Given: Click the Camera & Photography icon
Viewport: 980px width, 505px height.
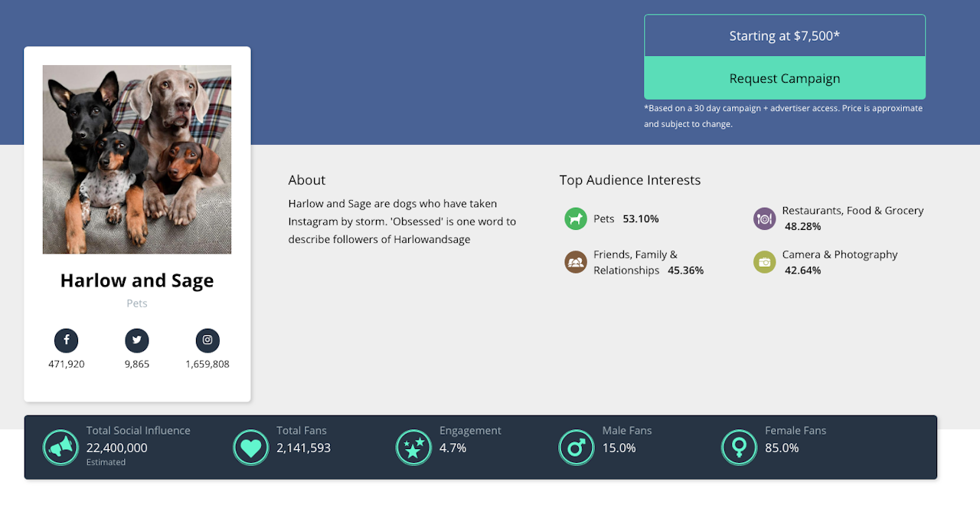Looking at the screenshot, I should click(764, 263).
